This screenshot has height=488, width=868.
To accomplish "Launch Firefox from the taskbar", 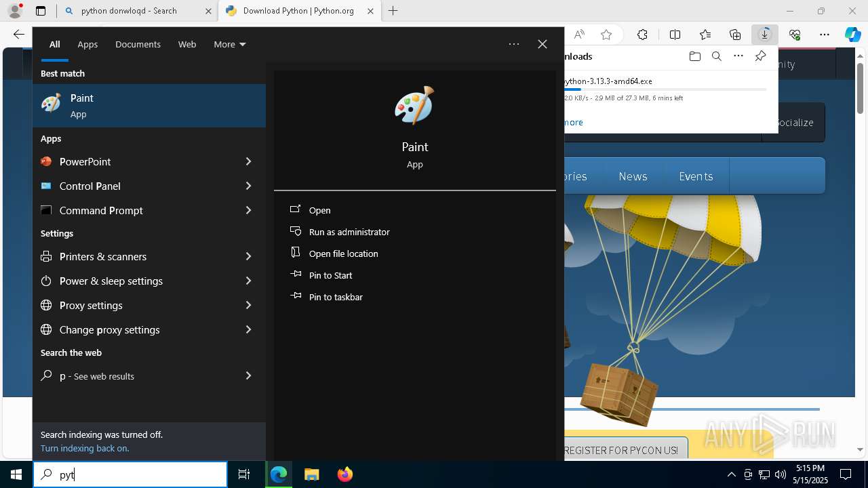I will (x=345, y=474).
